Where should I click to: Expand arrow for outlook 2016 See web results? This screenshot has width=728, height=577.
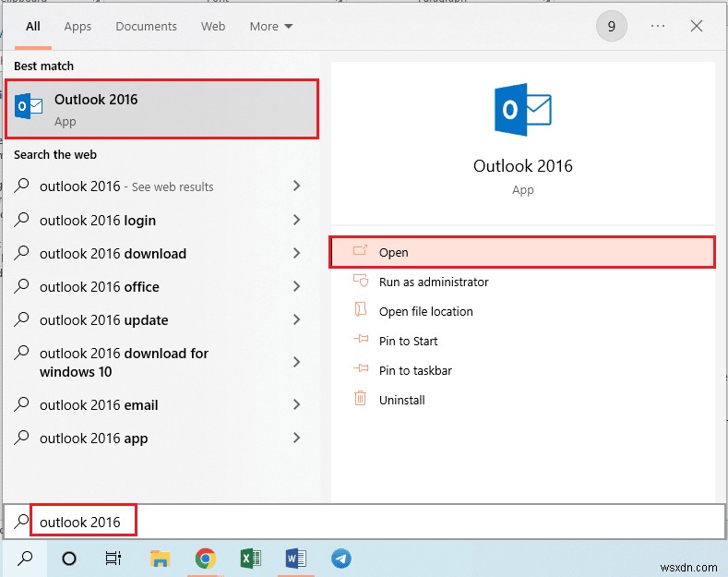[297, 186]
